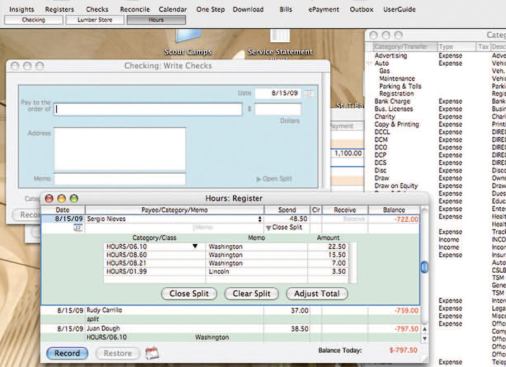Click the dollar amount field on check

pos(278,109)
